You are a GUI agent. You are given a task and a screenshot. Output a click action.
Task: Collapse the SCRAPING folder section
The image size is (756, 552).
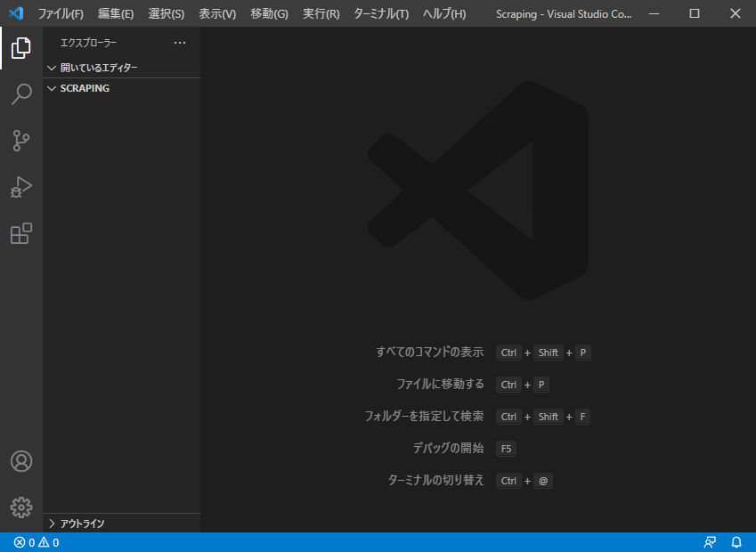tap(121, 88)
